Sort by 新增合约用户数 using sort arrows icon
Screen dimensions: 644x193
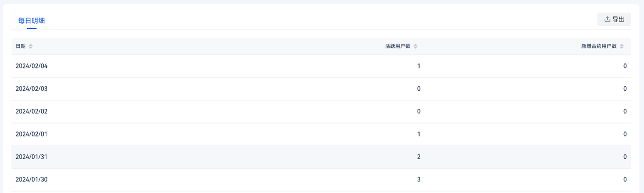click(622, 46)
